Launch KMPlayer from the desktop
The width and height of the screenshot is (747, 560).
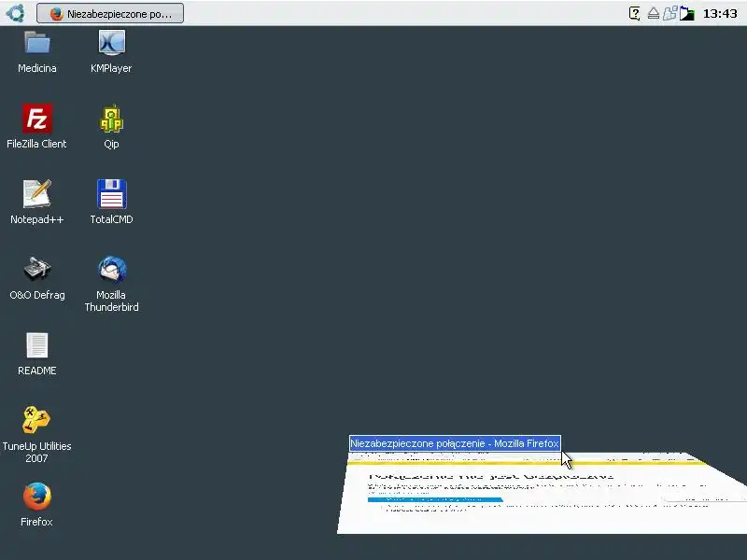click(x=111, y=43)
